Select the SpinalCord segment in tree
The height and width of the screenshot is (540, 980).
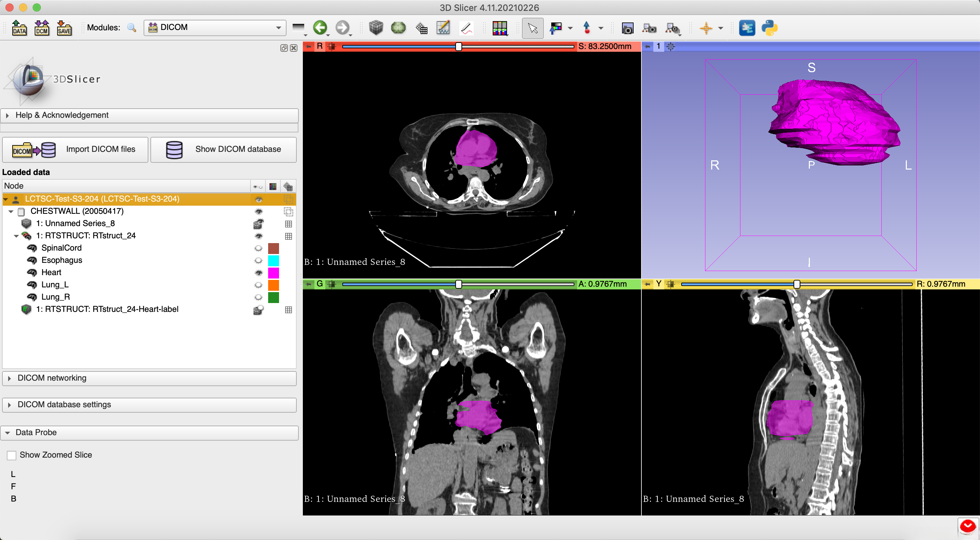(61, 248)
